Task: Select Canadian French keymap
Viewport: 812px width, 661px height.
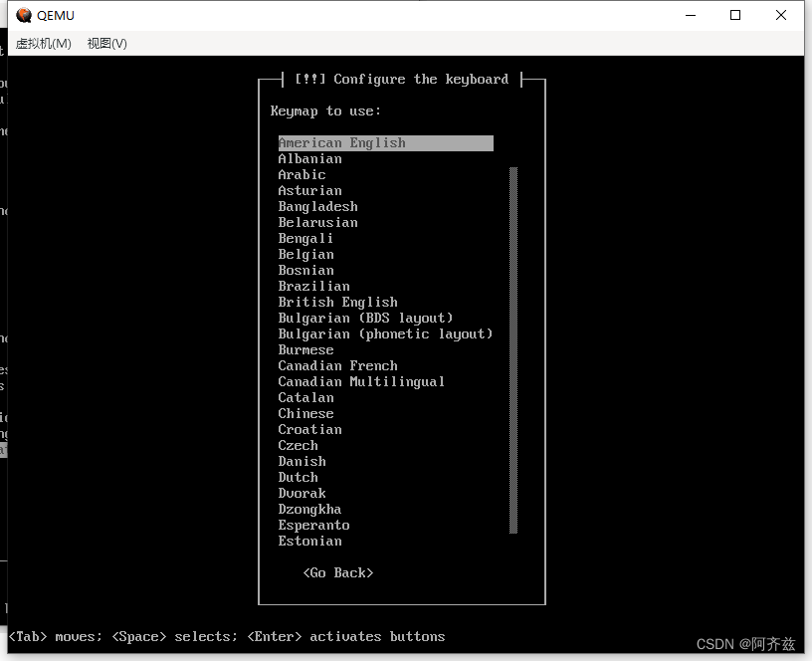Action: click(x=337, y=365)
